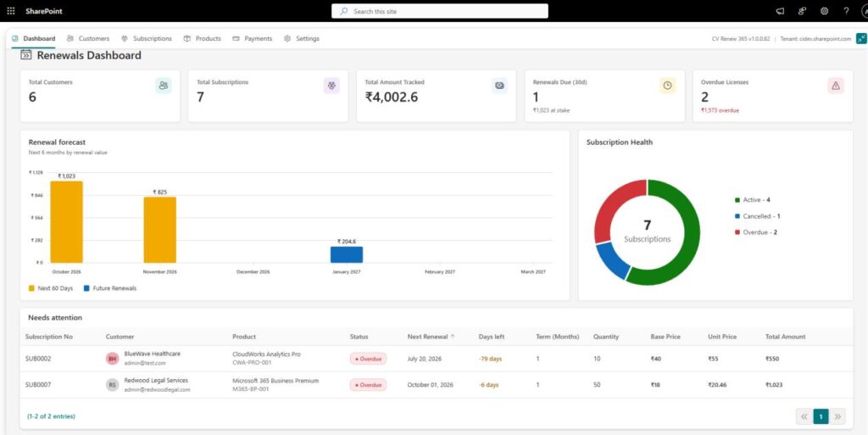
Task: Switch to the Dashboard tab
Action: (x=34, y=39)
